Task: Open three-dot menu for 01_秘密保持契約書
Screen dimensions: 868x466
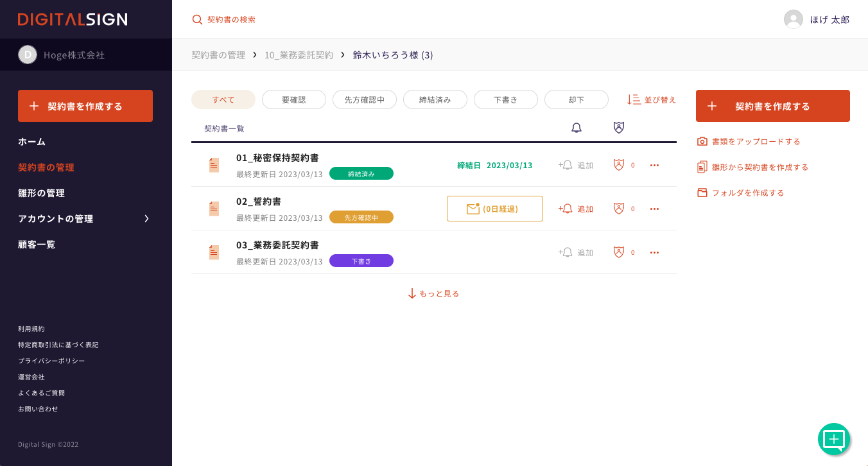Action: (654, 165)
